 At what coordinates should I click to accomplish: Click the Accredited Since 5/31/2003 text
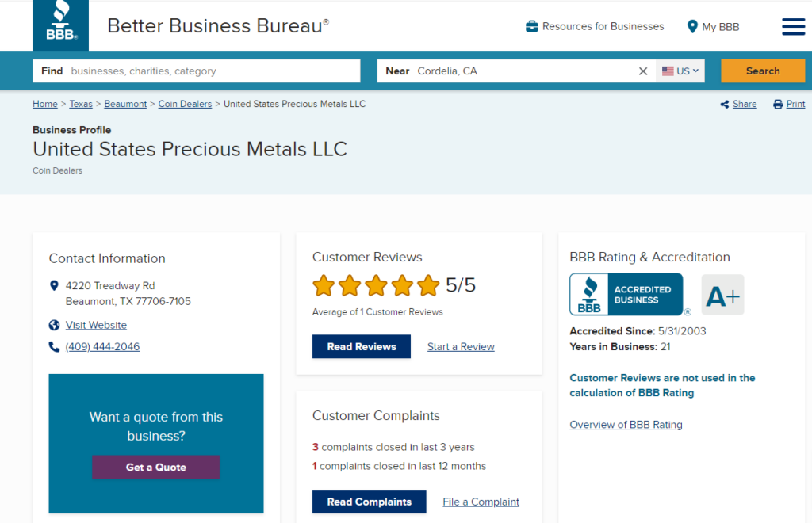(638, 331)
